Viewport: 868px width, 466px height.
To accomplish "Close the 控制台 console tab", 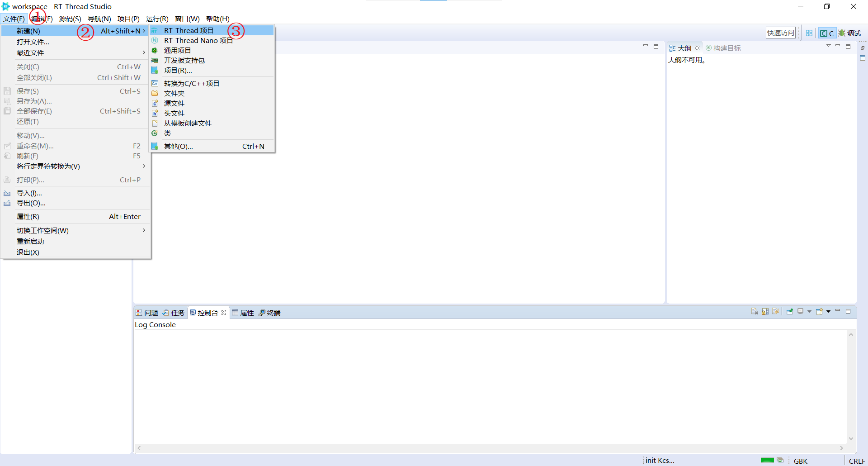I will (x=224, y=313).
